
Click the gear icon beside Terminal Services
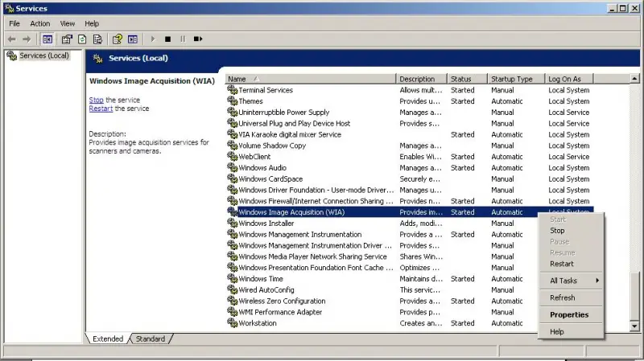pos(233,90)
